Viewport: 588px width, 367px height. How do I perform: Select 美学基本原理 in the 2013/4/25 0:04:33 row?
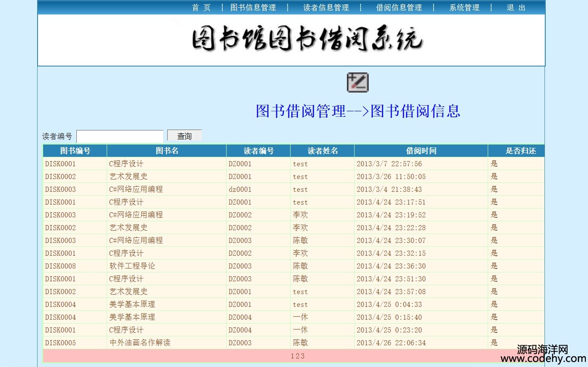point(132,304)
